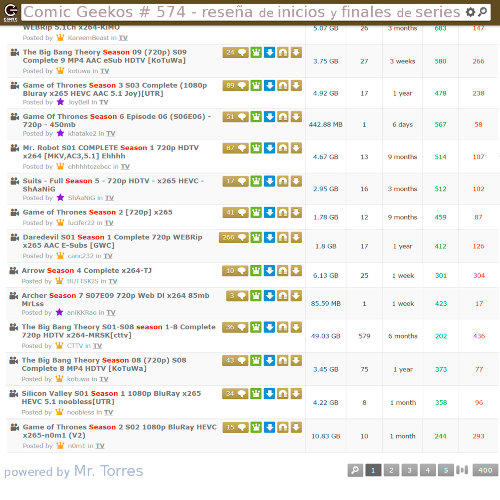Click yellow download arrow for Game of Thrones Season 3
500x500 pixels.
point(296,86)
